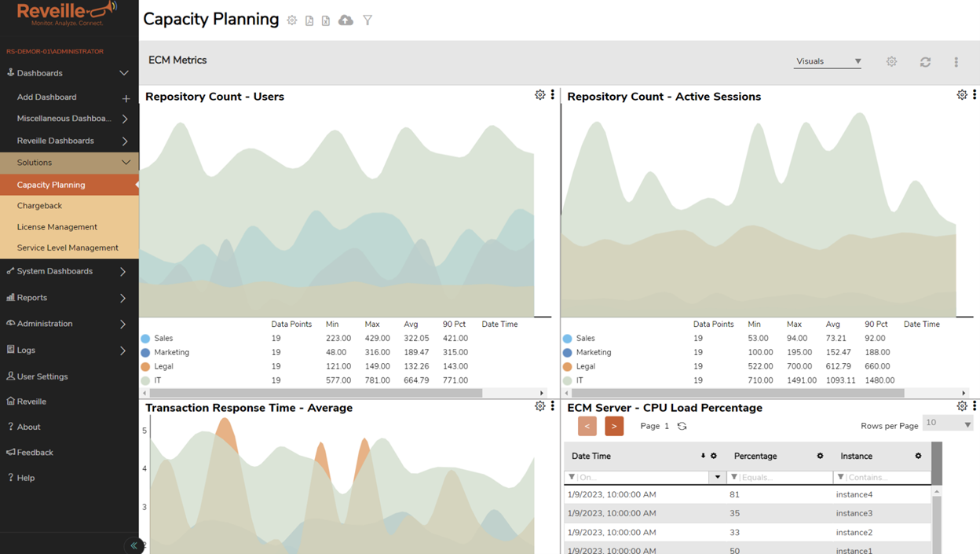The image size is (980, 554).
Task: Open the Help page
Action: point(21,478)
